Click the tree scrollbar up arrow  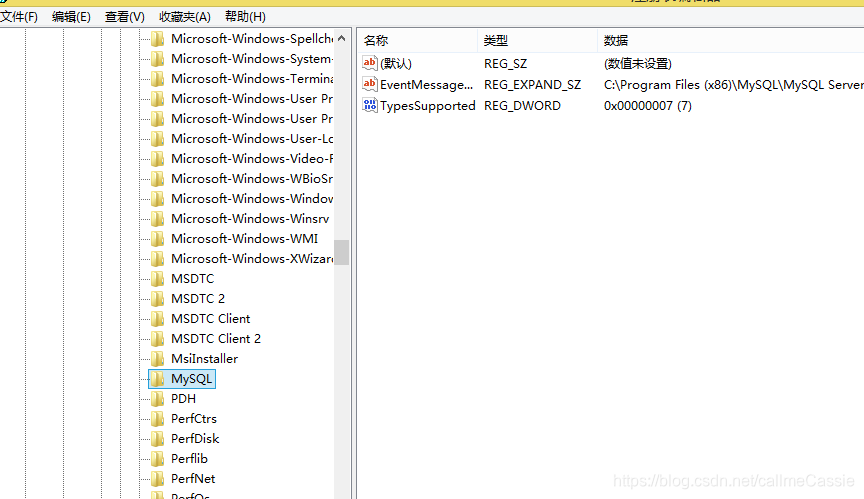tap(342, 38)
